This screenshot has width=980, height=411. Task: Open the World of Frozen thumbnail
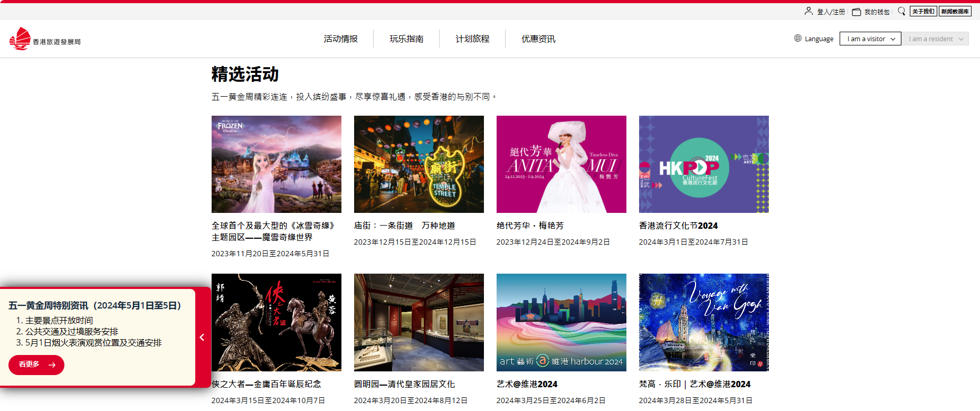point(277,164)
